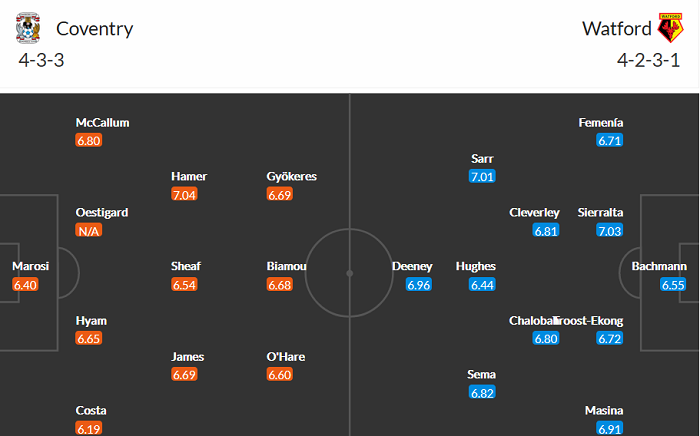Select Masina's 6.91 rating badge
Viewport: 700px width, 436px height.
point(608,428)
